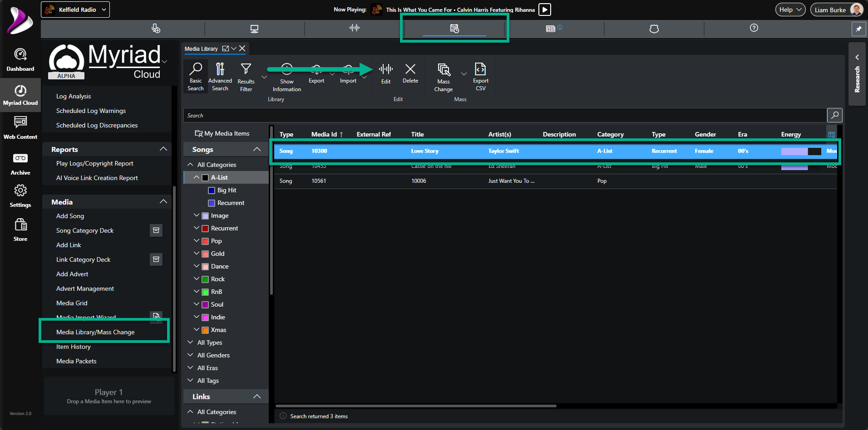Sort by Title column header
The image size is (868, 430).
(417, 134)
